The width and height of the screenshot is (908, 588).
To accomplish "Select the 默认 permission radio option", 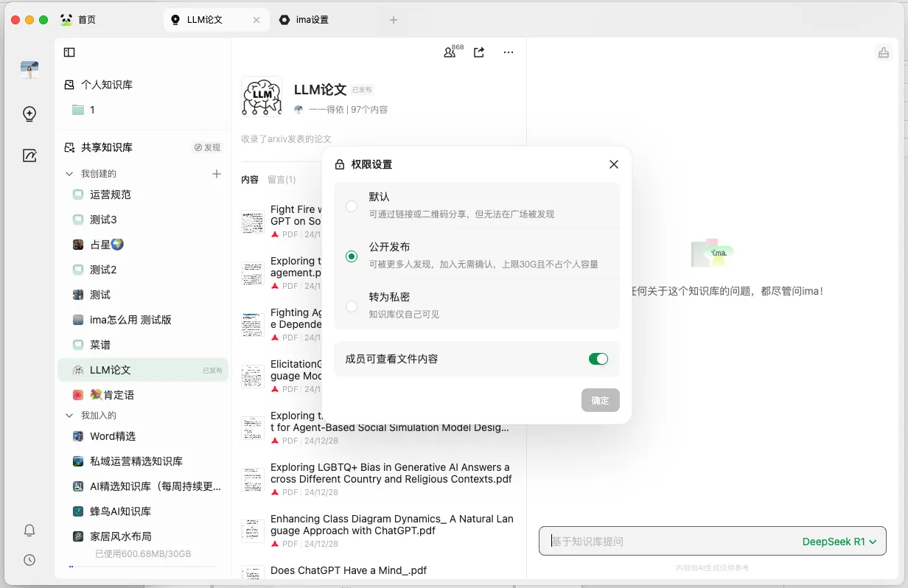I will click(x=352, y=206).
